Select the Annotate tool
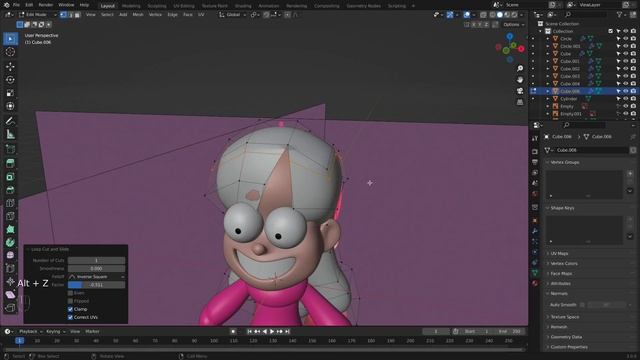 (10, 121)
